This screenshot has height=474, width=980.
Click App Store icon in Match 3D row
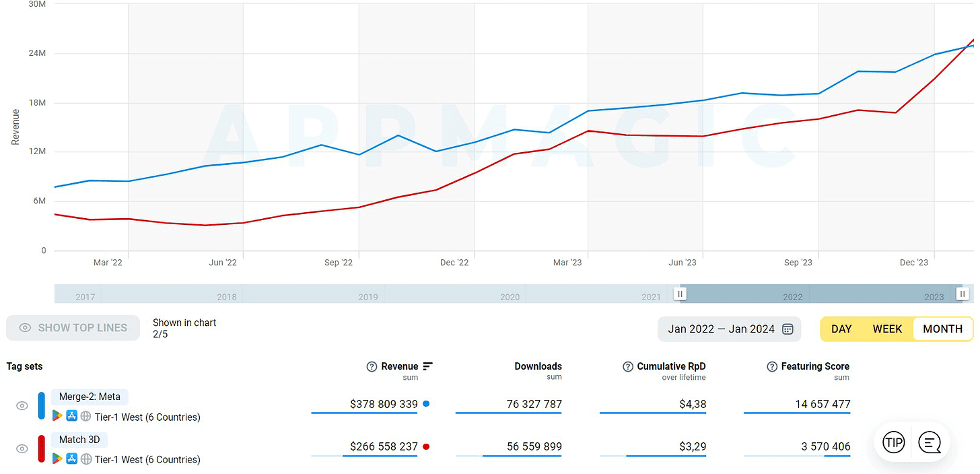point(72,459)
